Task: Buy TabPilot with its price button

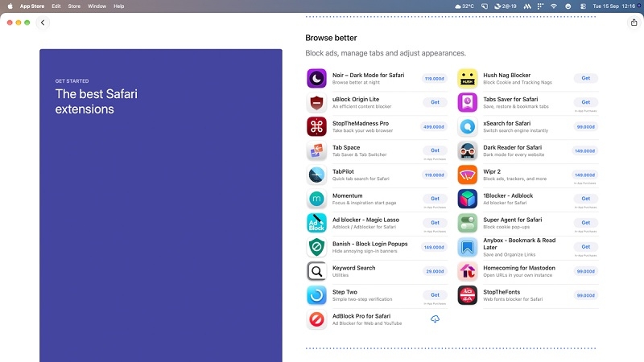Action: click(x=434, y=175)
